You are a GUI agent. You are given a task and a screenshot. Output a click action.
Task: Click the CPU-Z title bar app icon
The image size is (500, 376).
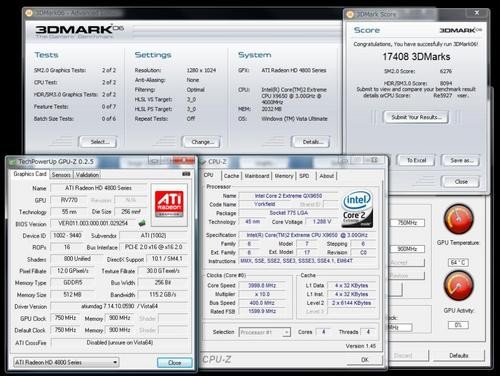pos(203,162)
